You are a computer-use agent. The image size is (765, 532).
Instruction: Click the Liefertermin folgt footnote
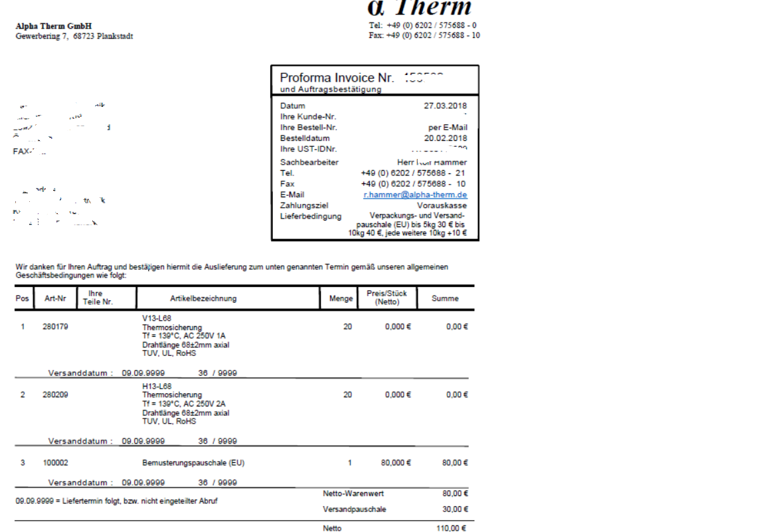coord(117,501)
